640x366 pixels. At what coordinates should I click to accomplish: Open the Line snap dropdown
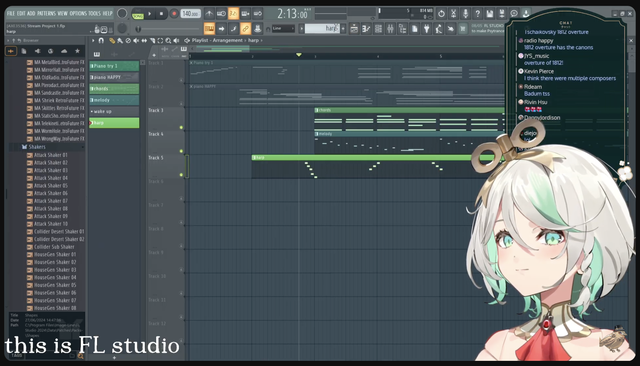click(x=283, y=29)
